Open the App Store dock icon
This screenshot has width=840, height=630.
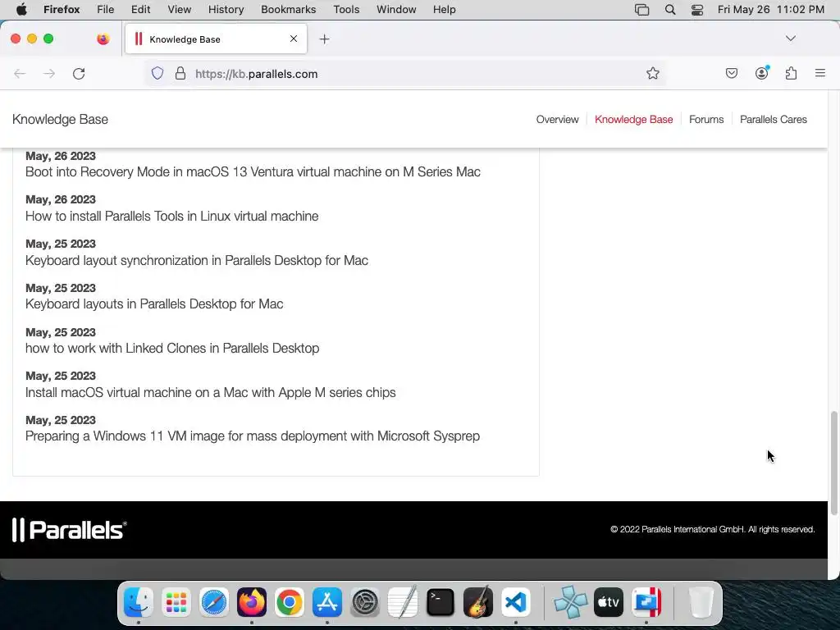point(326,602)
